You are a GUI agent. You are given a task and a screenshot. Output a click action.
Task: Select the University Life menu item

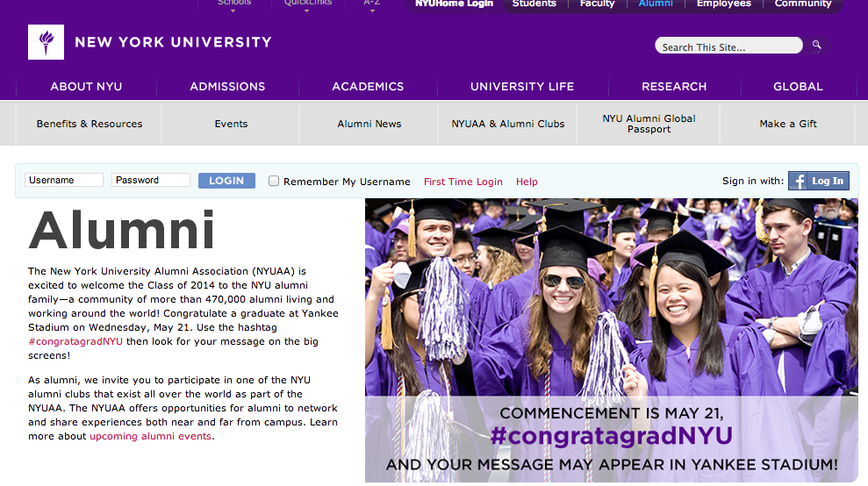tap(522, 86)
